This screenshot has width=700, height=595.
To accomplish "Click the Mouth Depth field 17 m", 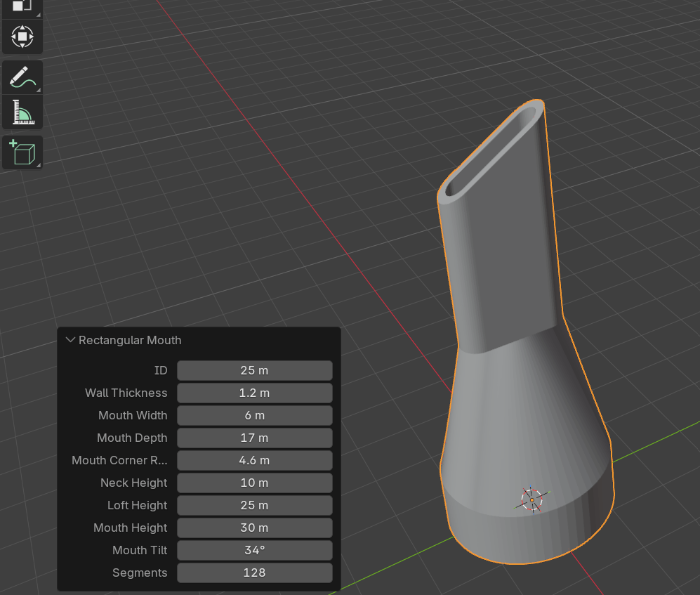I will pos(254,438).
